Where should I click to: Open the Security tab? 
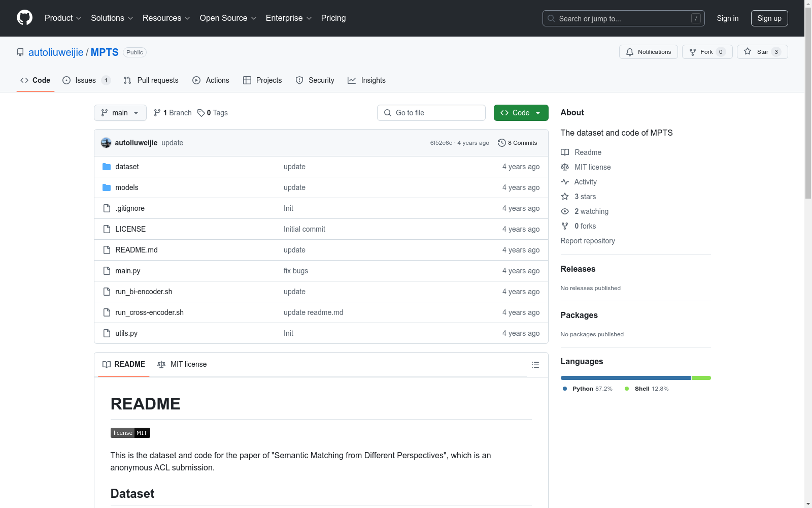(315, 80)
